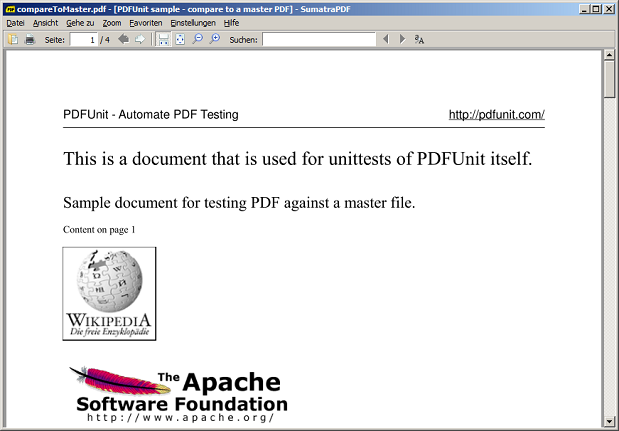Go to next page arrow
Viewport: 619px width, 431px height.
141,39
